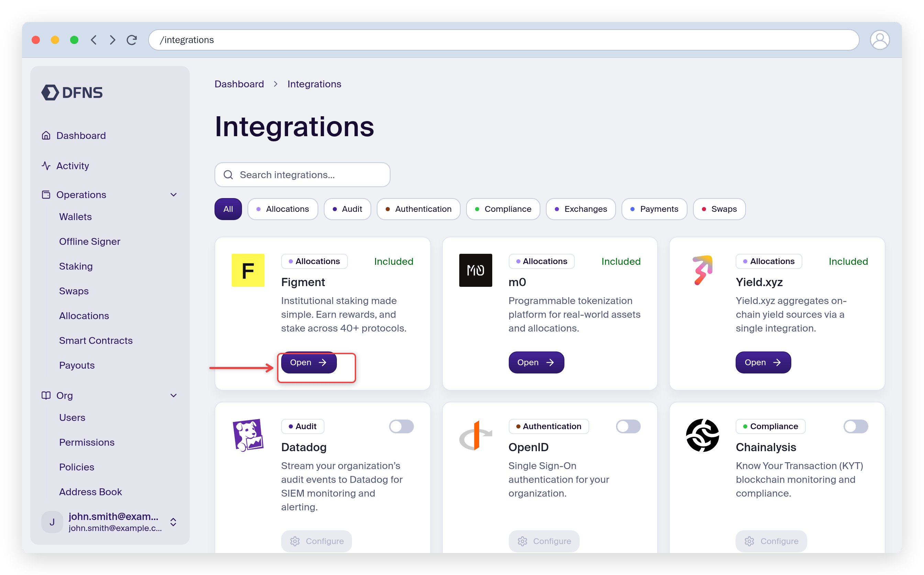This screenshot has height=575, width=924.
Task: Open the Yield.xyz integration
Action: (x=763, y=362)
